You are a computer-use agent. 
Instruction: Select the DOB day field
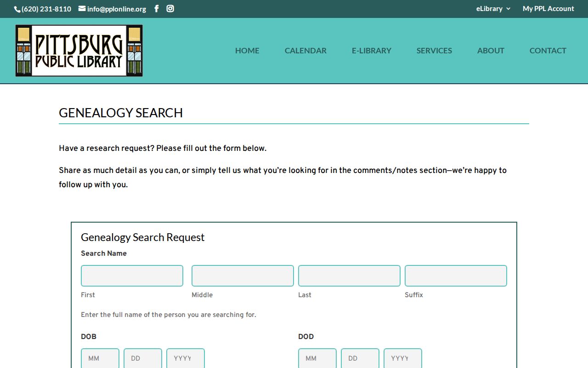[143, 358]
